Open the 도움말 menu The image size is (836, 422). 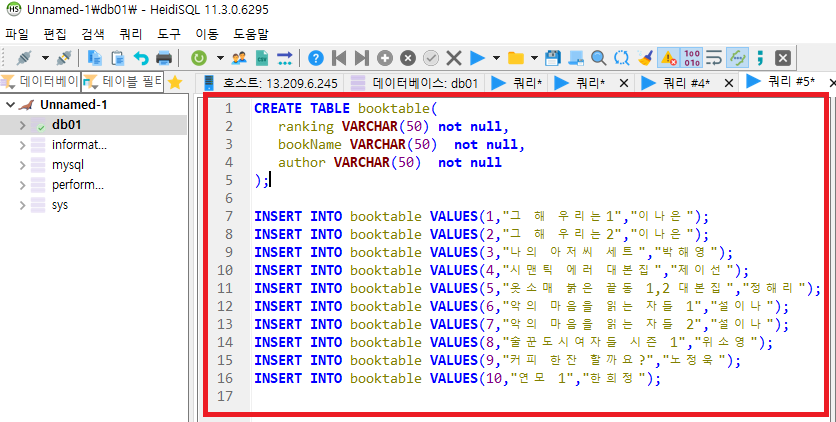[251, 34]
